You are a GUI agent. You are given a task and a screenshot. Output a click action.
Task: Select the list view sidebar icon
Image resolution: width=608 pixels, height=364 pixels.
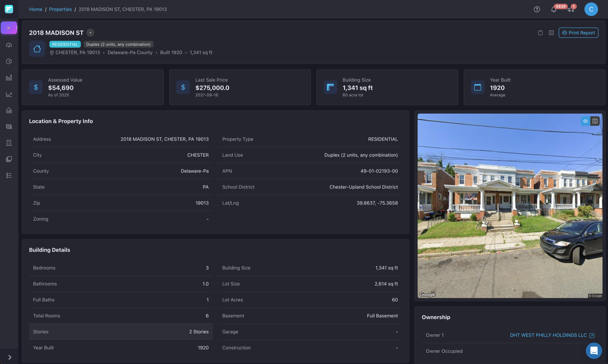9,175
